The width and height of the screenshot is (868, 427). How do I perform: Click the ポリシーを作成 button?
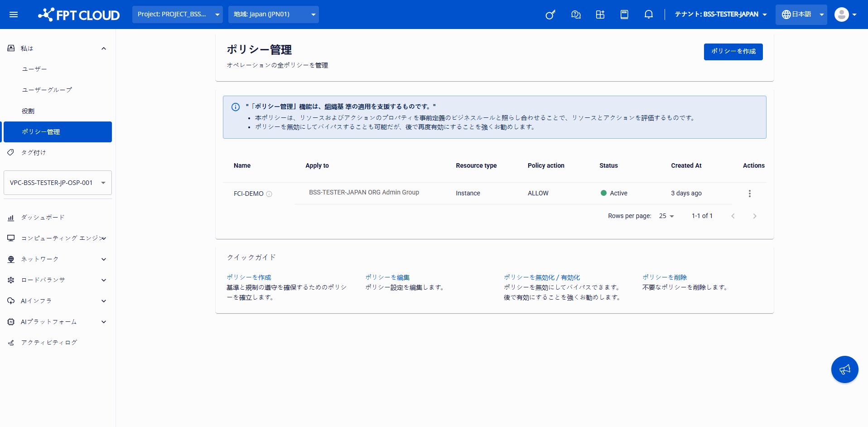coord(733,52)
